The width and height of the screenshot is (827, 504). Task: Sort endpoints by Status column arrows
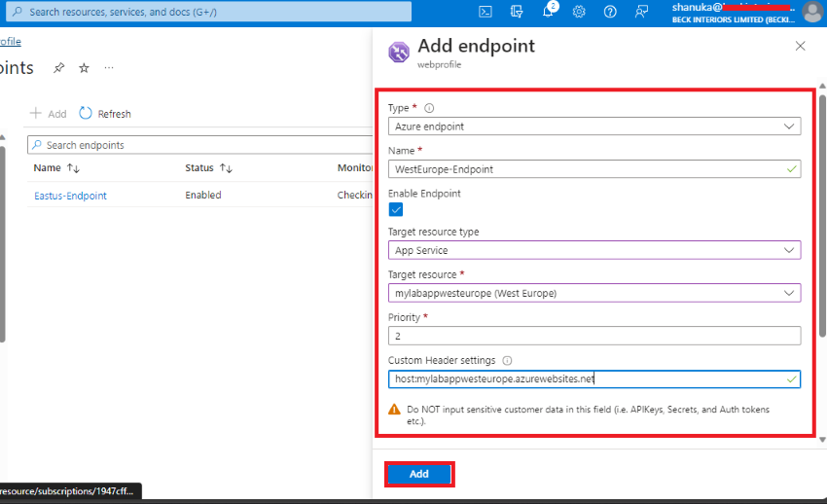coord(227,168)
